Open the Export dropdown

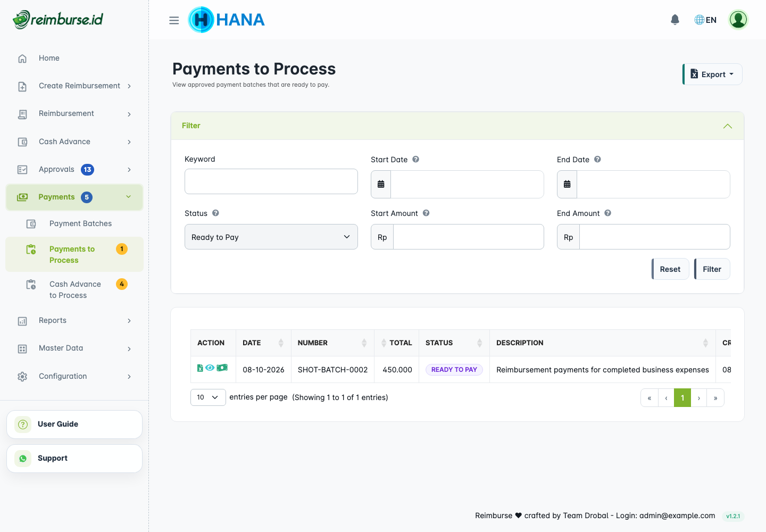click(x=712, y=74)
